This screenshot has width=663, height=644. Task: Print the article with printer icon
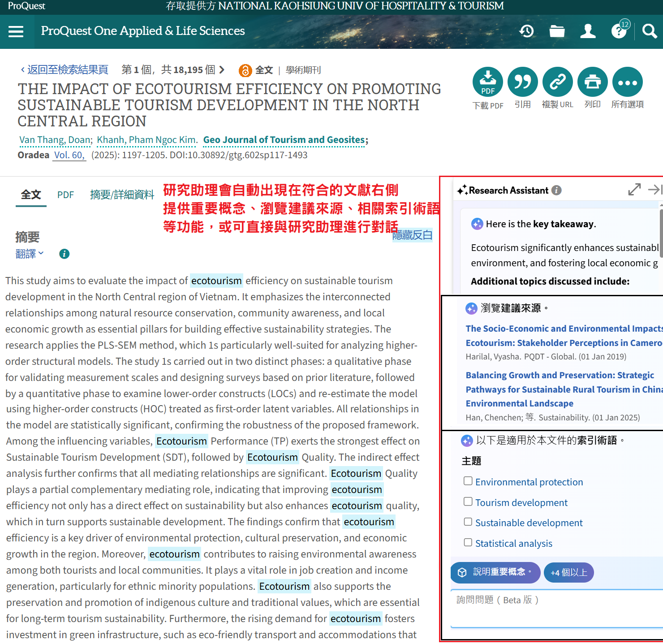point(592,82)
